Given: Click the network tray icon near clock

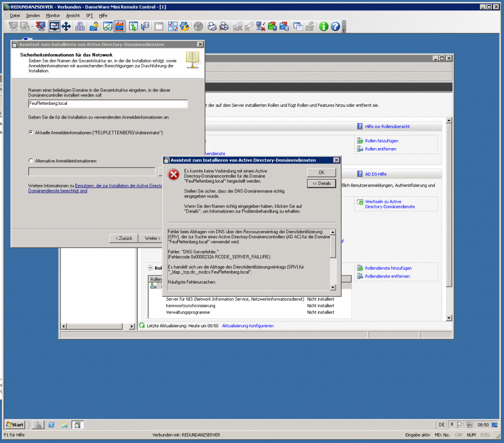Looking at the screenshot, I should 470,425.
